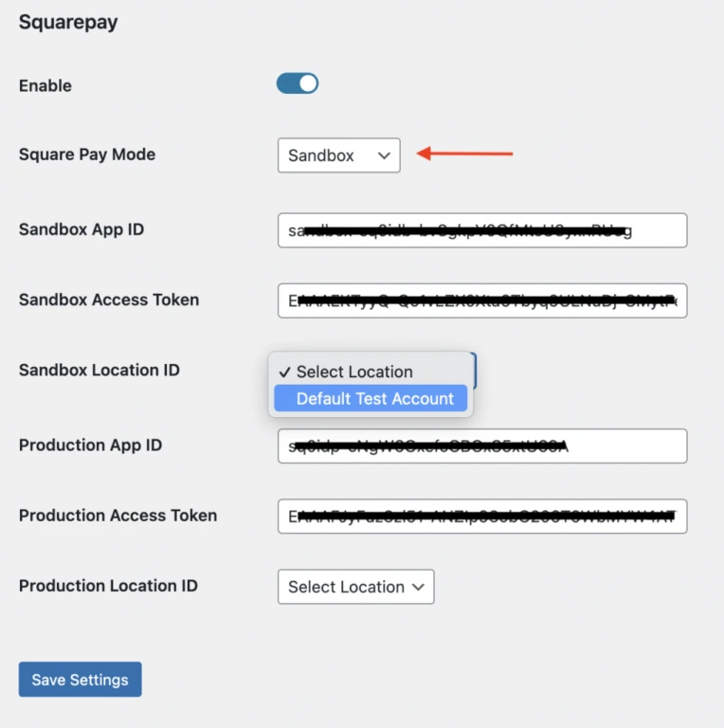
Task: Click the Squarepay heading text
Action: 68,23
